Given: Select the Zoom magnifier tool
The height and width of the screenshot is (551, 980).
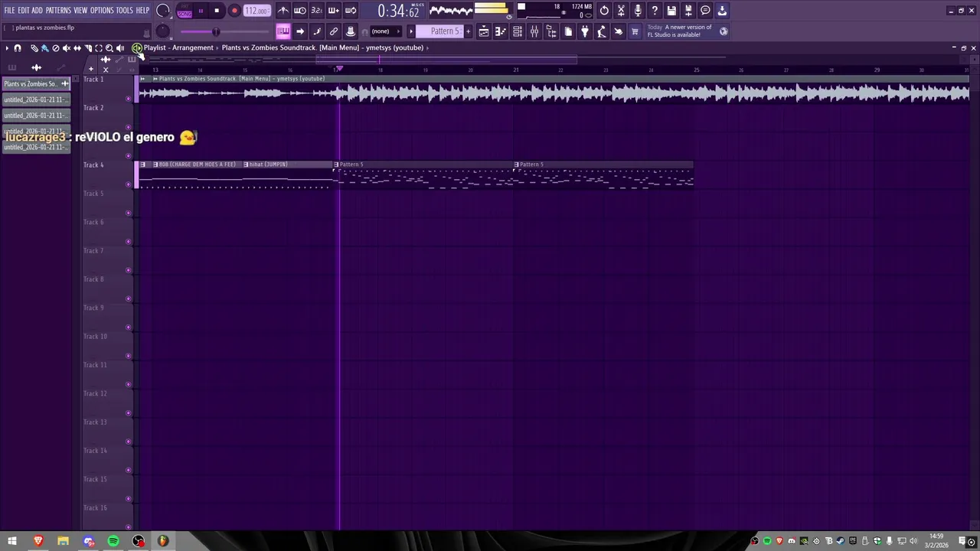Looking at the screenshot, I should tap(109, 48).
